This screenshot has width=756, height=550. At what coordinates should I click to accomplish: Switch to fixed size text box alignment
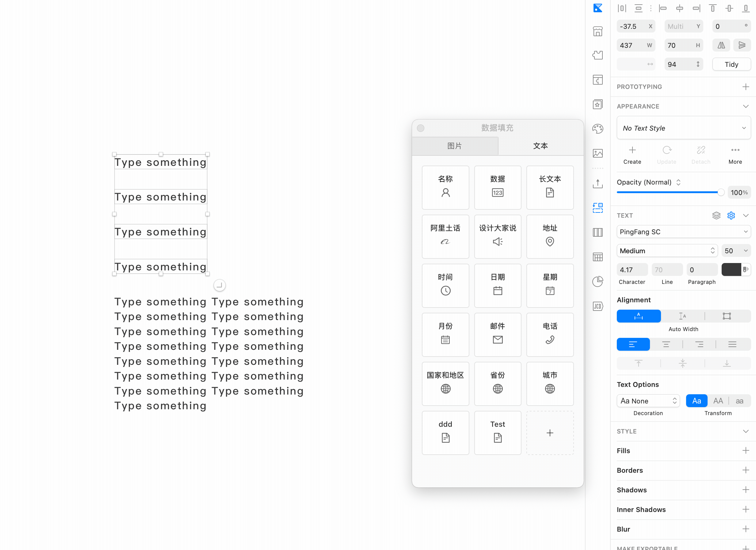(727, 316)
